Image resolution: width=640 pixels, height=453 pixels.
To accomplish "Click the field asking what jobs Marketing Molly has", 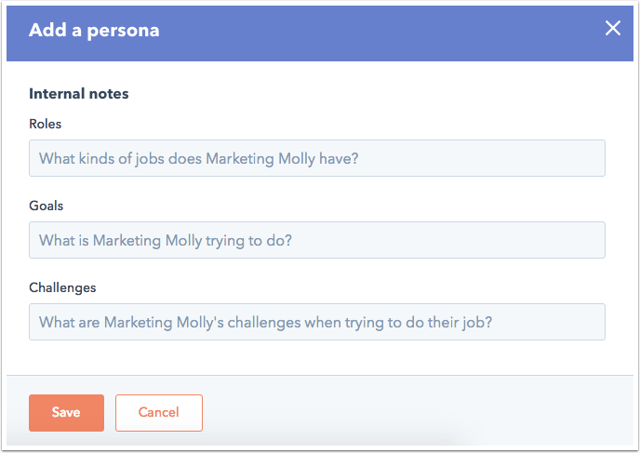I will click(x=317, y=158).
